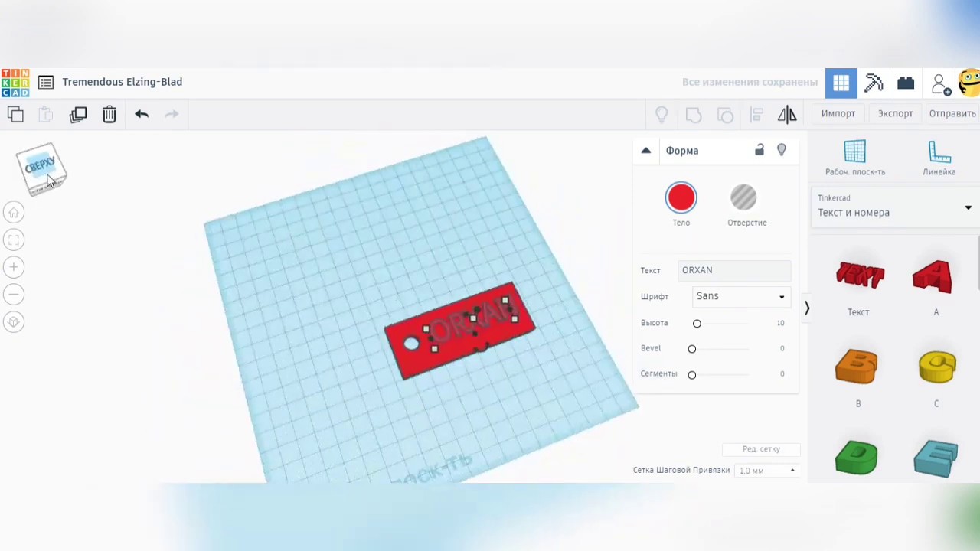Click the Duplicate and repeat icon
The height and width of the screenshot is (551, 980).
coord(78,114)
